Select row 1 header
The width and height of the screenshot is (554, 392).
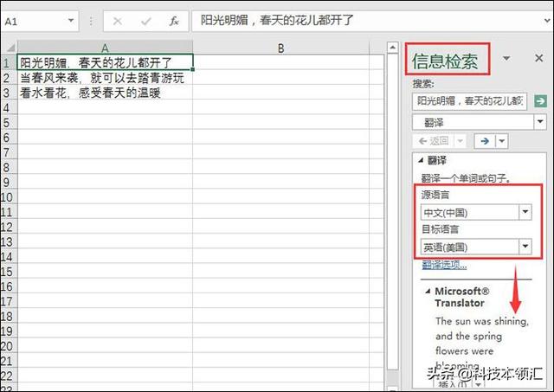8,62
